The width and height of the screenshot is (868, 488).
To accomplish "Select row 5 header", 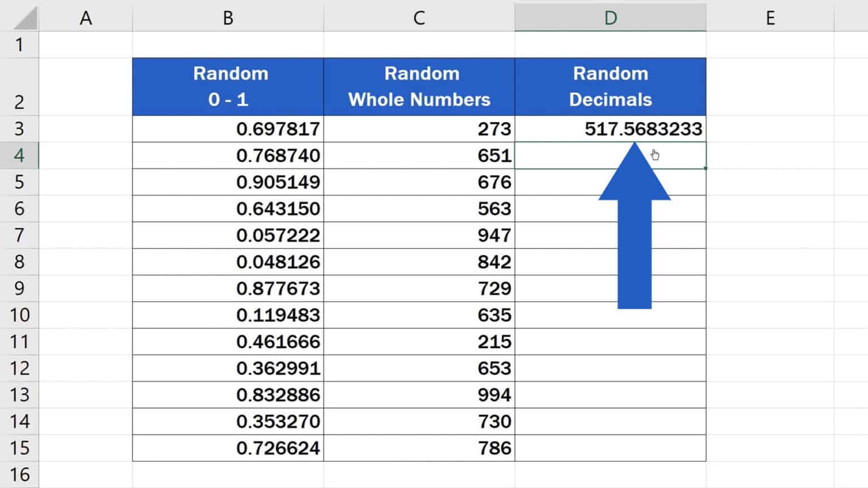I will pyautogui.click(x=19, y=182).
